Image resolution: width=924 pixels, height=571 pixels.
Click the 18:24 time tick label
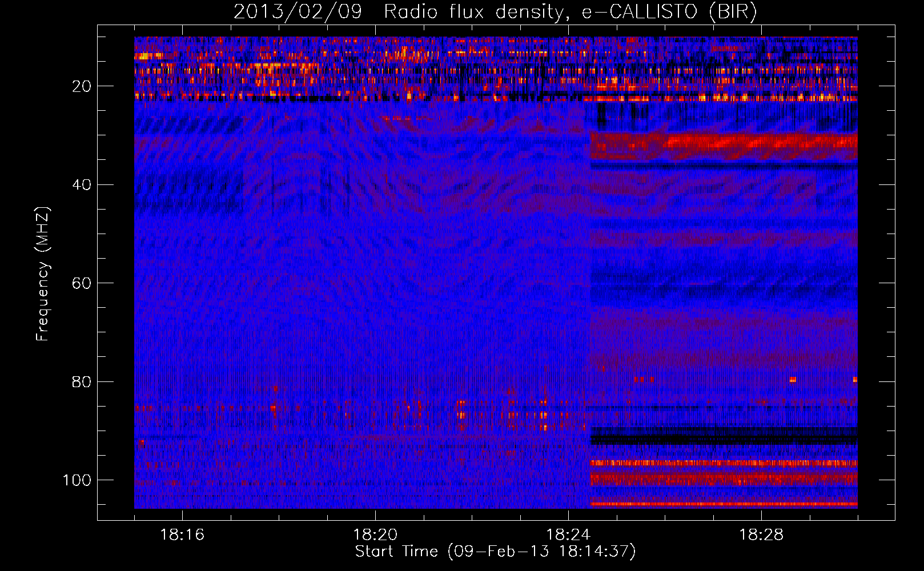568,535
